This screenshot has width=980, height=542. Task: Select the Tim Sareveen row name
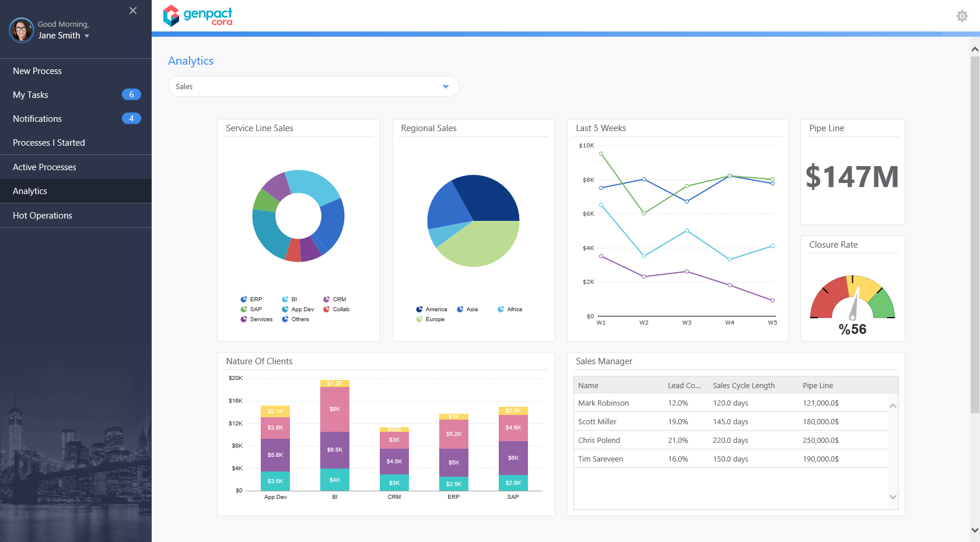pyautogui.click(x=600, y=459)
